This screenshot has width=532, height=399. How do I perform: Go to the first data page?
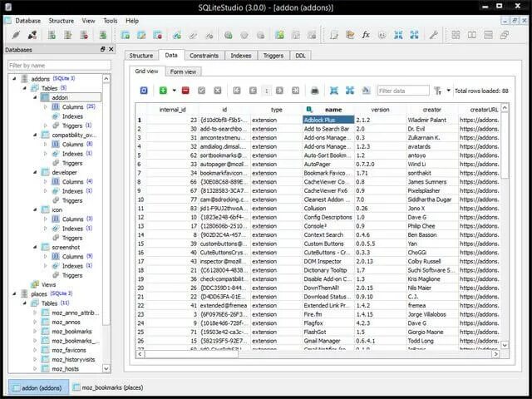(237, 91)
